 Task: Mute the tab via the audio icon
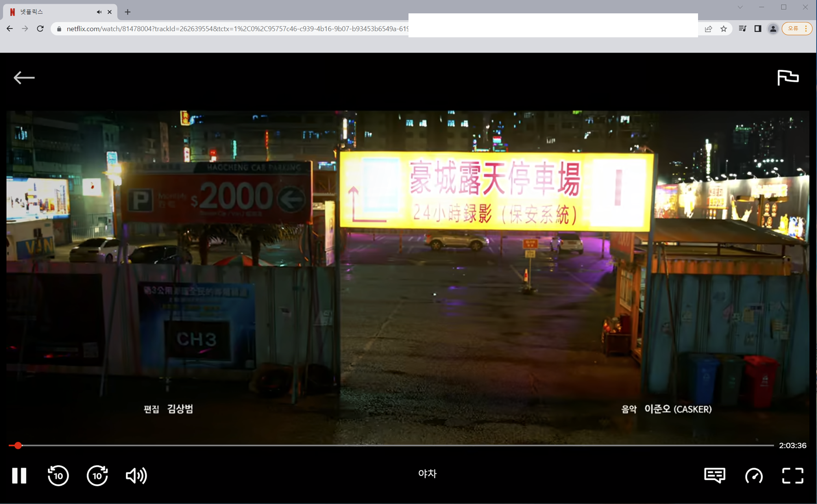coord(99,12)
